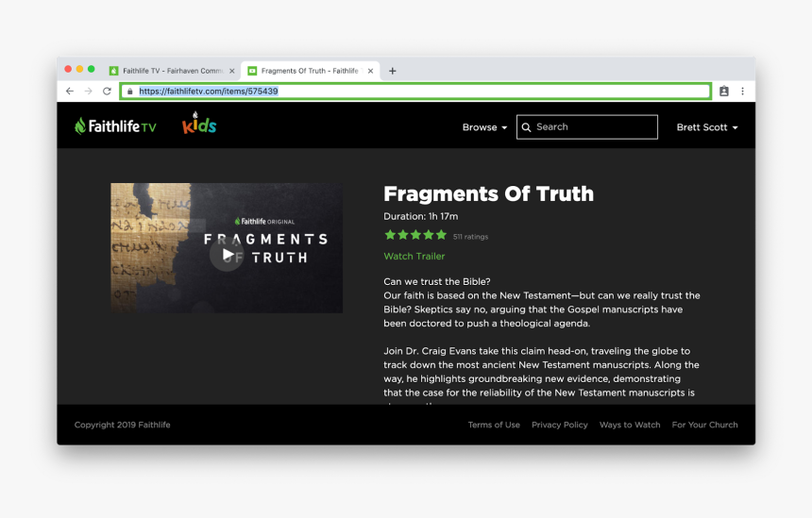Click the padlock icon in the address bar
Image resolution: width=812 pixels, height=518 pixels.
tap(130, 92)
